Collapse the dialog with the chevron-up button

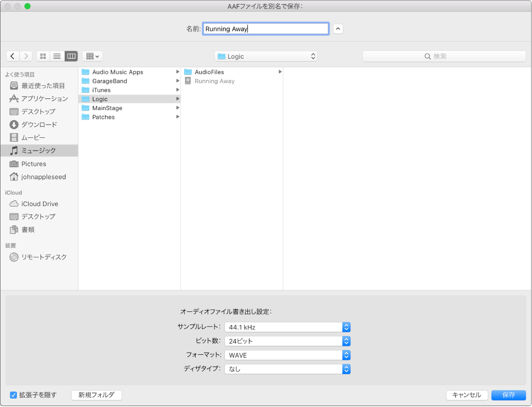tap(338, 29)
